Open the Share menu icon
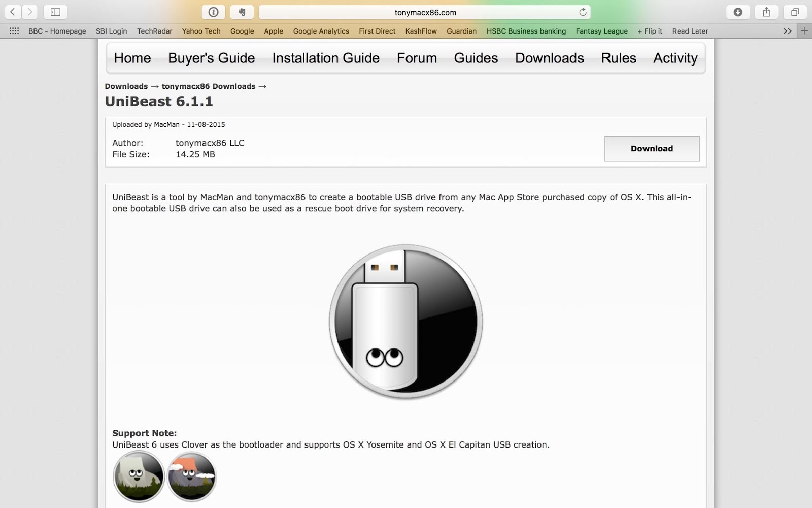The image size is (812, 508). click(x=766, y=12)
